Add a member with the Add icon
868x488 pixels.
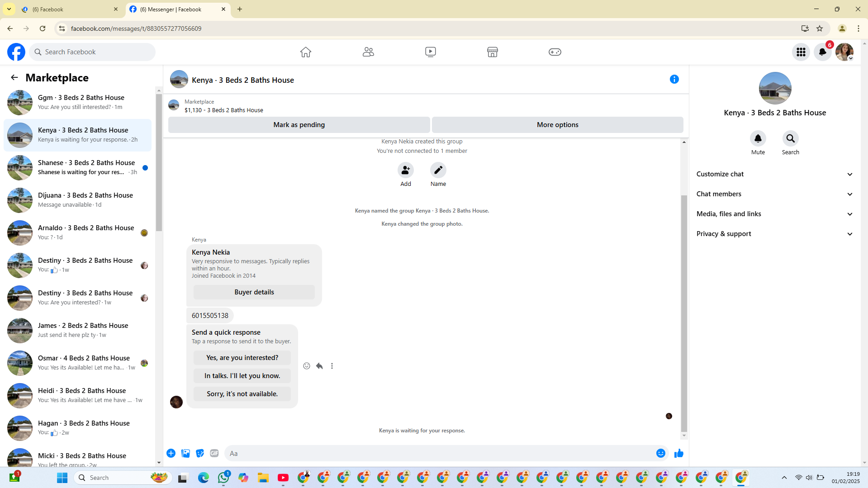(x=406, y=170)
